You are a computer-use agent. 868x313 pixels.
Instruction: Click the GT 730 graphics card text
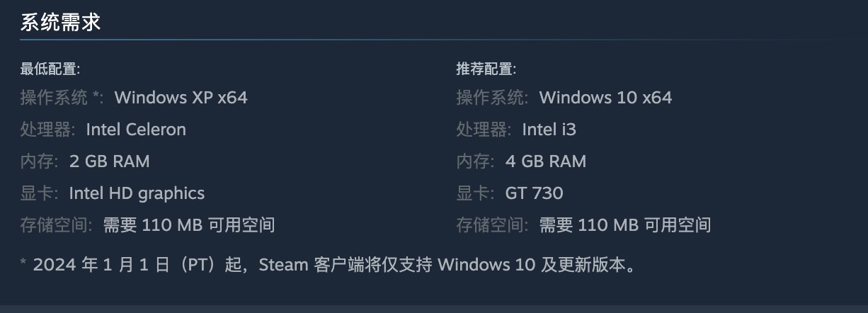point(534,193)
